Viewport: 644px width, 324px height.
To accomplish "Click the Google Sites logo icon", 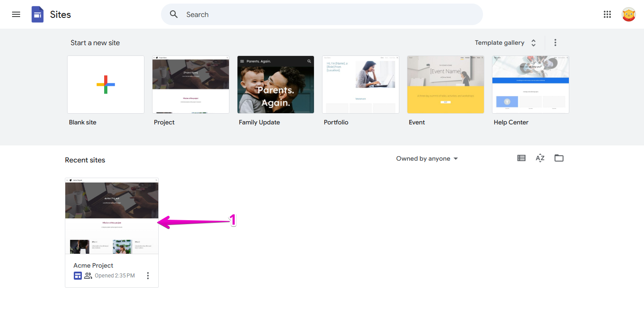I will (38, 14).
